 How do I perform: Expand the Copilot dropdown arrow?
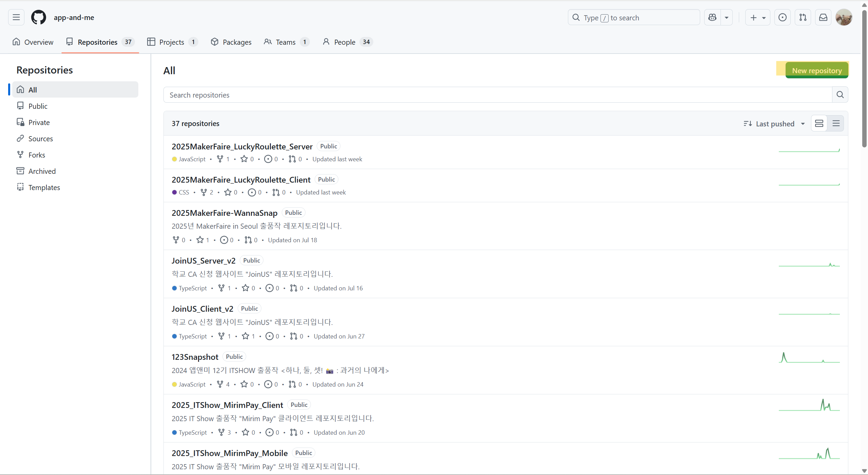(x=727, y=17)
